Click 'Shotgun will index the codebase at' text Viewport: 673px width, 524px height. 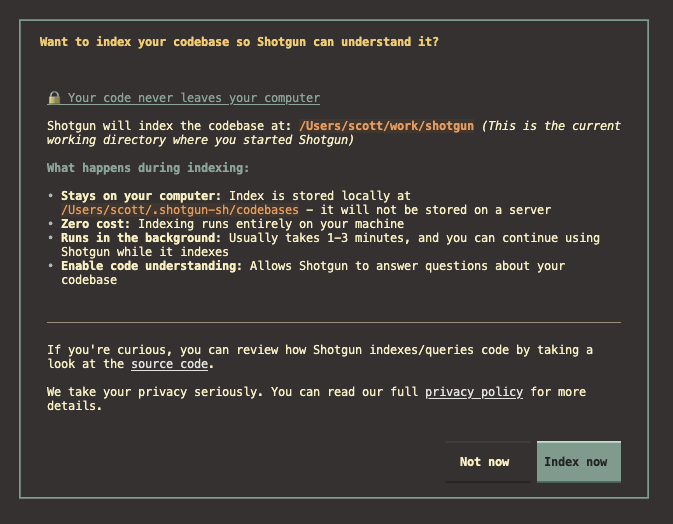169,126
